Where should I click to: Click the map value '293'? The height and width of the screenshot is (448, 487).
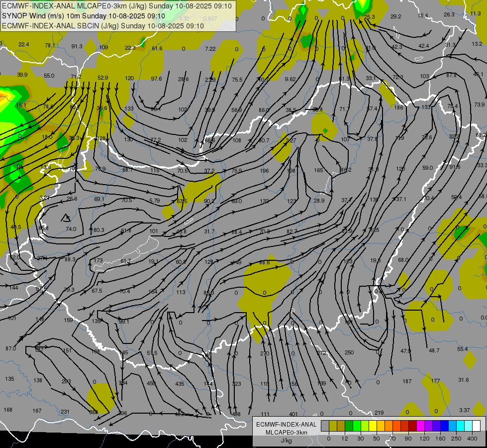point(66,381)
